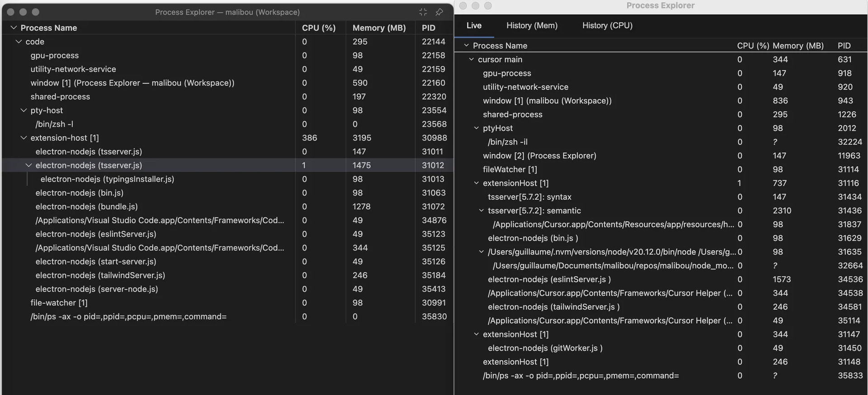Select the tsserver[5.7.2]: syntax row
The image size is (868, 395).
coord(661,197)
